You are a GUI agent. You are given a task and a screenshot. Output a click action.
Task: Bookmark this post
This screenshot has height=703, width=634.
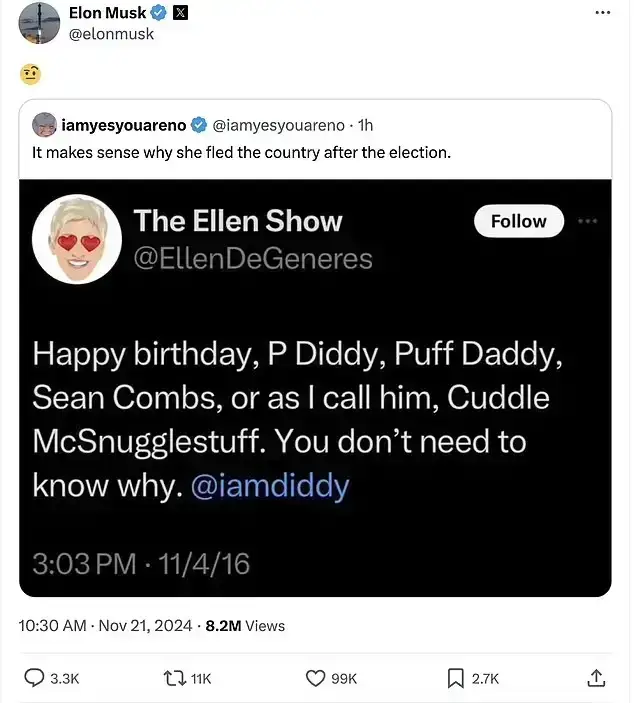coord(456,678)
